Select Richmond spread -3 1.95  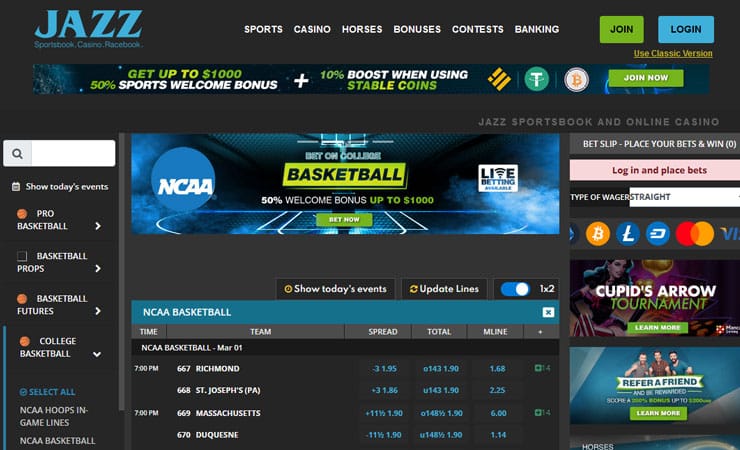(x=384, y=368)
